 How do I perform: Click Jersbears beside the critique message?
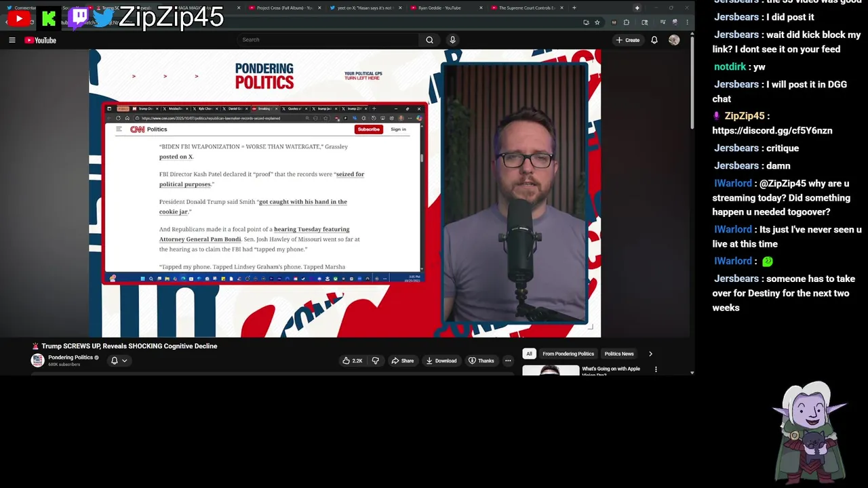(736, 148)
